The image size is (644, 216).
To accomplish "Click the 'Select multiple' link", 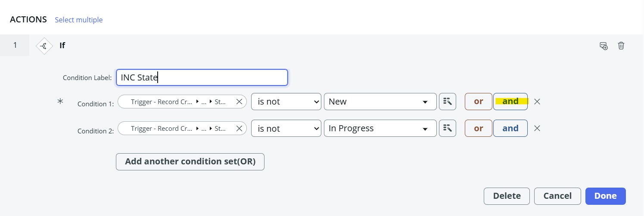I will pyautogui.click(x=79, y=20).
